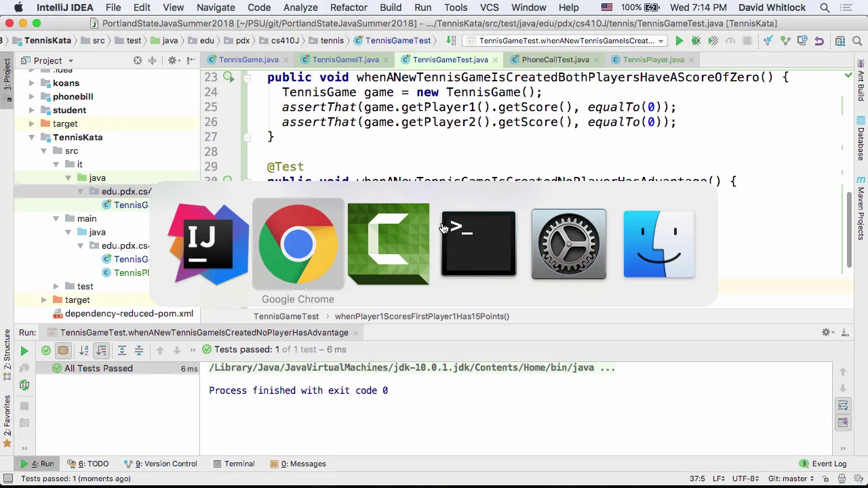Open 9: Version Control tool window

(160, 464)
